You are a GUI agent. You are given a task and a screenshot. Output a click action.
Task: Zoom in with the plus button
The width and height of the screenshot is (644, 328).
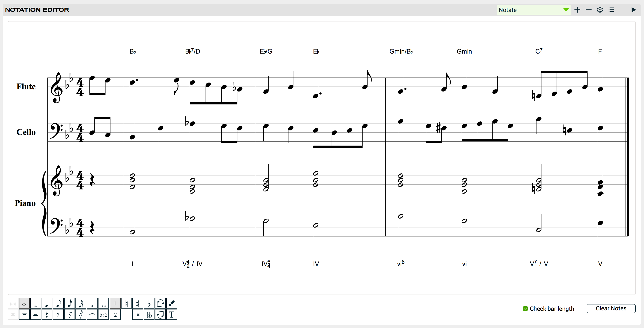(x=577, y=10)
